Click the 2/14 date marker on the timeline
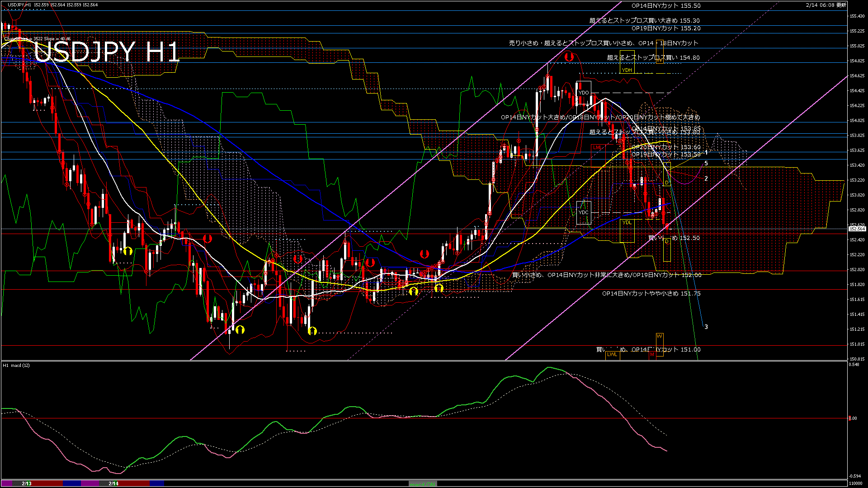 coord(113,483)
